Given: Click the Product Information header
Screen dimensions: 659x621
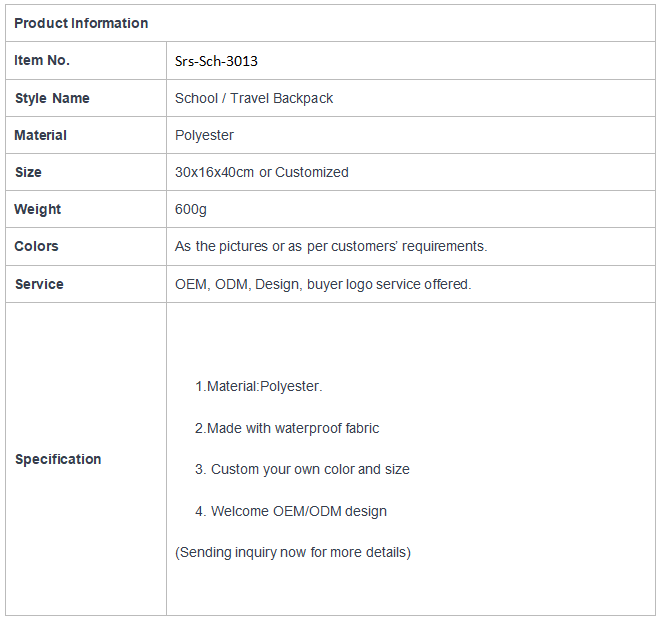Looking at the screenshot, I should 81,23.
